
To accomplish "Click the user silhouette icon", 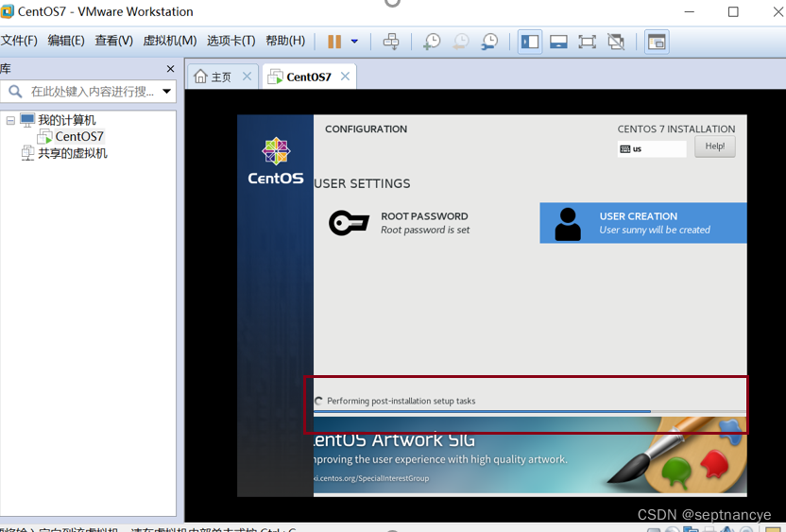I will pyautogui.click(x=568, y=224).
